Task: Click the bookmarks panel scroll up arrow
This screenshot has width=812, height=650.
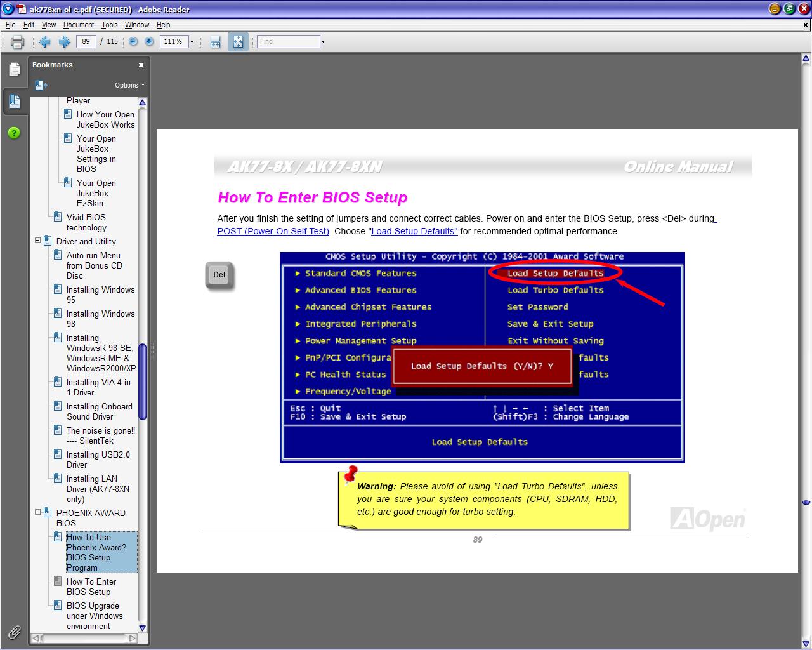Action: pyautogui.click(x=143, y=102)
